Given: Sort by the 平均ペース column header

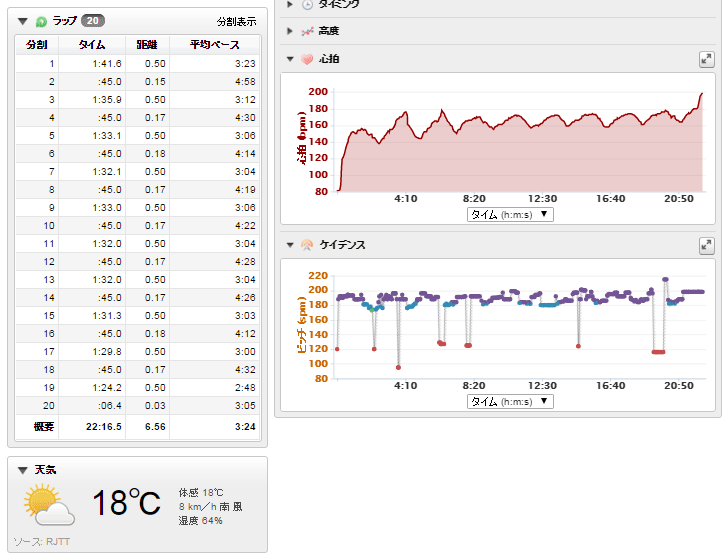Looking at the screenshot, I should point(215,45).
